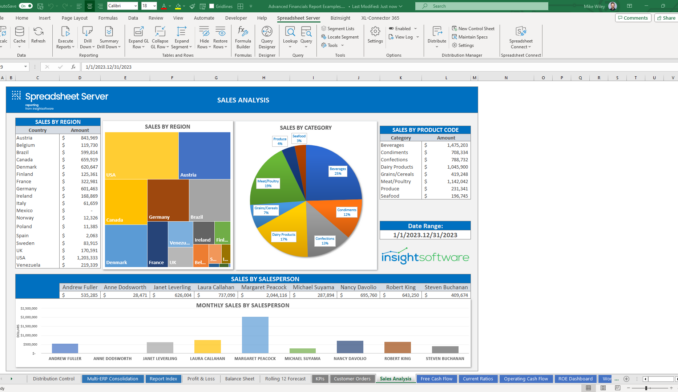Open the Calibri font name dropdown

pyautogui.click(x=135, y=6)
